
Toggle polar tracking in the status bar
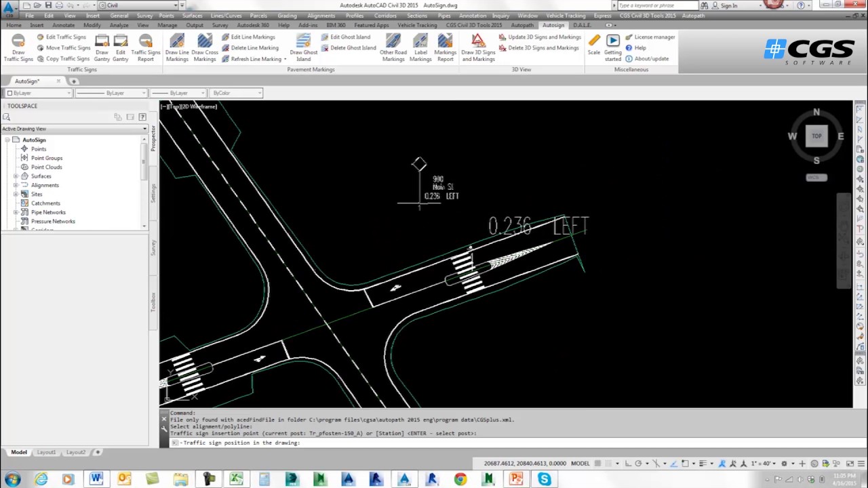pos(638,464)
